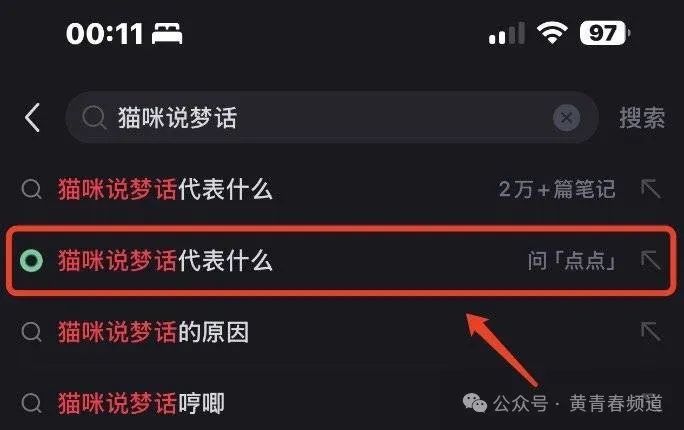Tap the green 点点 circle icon
The height and width of the screenshot is (430, 684).
(x=31, y=261)
